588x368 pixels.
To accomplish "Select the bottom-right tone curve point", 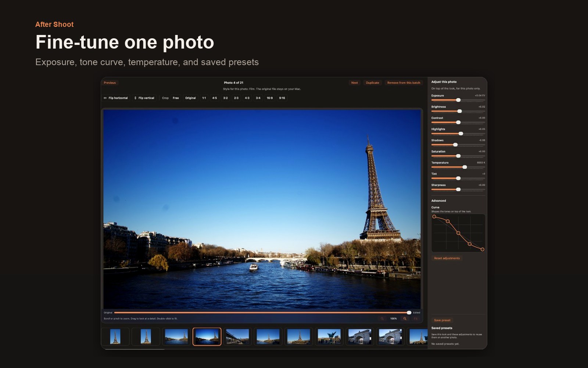I will pos(483,250).
